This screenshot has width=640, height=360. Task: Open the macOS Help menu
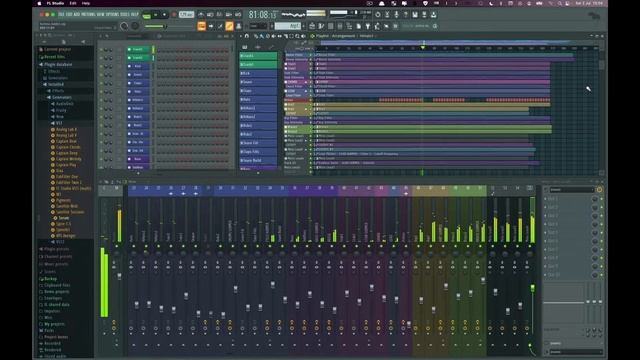(86, 3)
